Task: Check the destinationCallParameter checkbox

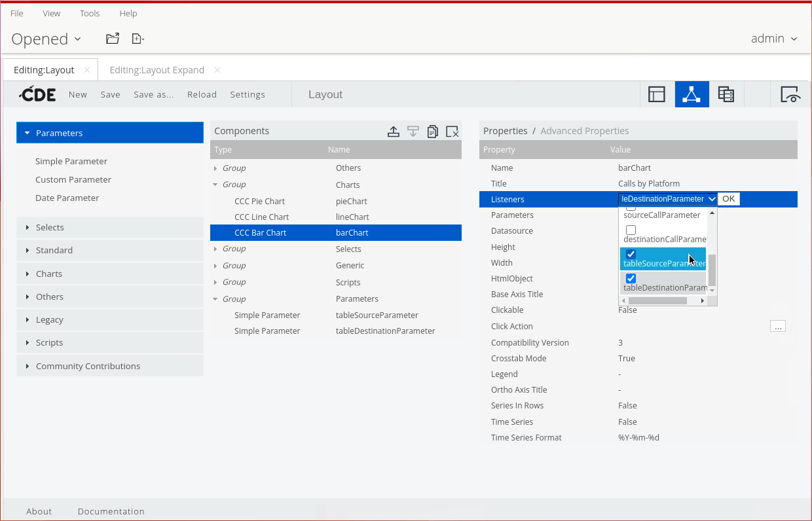Action: point(631,230)
